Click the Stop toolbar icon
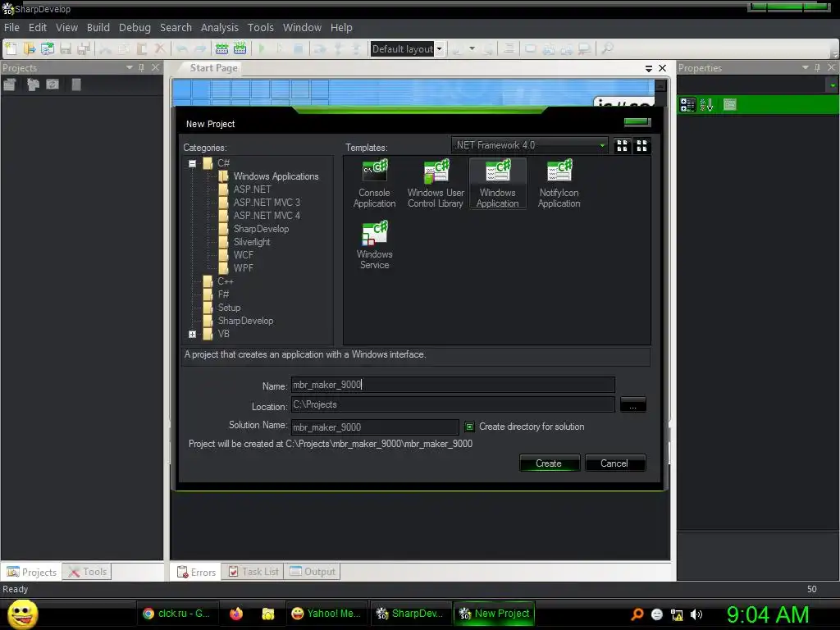Screen dimensions: 840x630 pos(299,48)
